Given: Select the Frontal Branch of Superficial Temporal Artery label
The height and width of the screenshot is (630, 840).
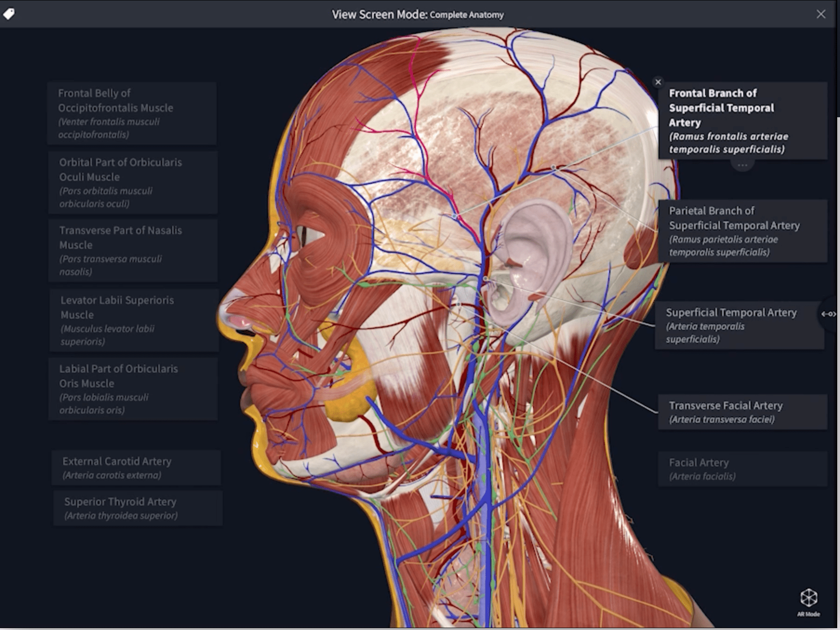Looking at the screenshot, I should (743, 121).
